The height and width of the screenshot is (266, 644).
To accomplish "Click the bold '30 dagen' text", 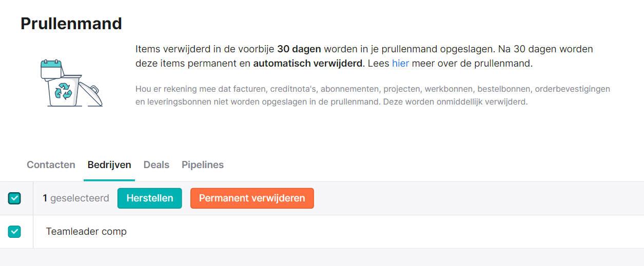I will [299, 49].
